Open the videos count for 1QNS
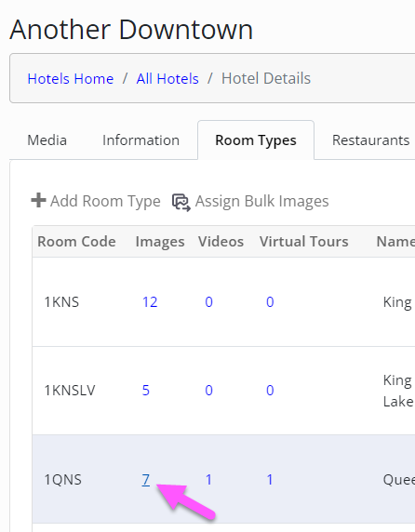 pos(208,480)
